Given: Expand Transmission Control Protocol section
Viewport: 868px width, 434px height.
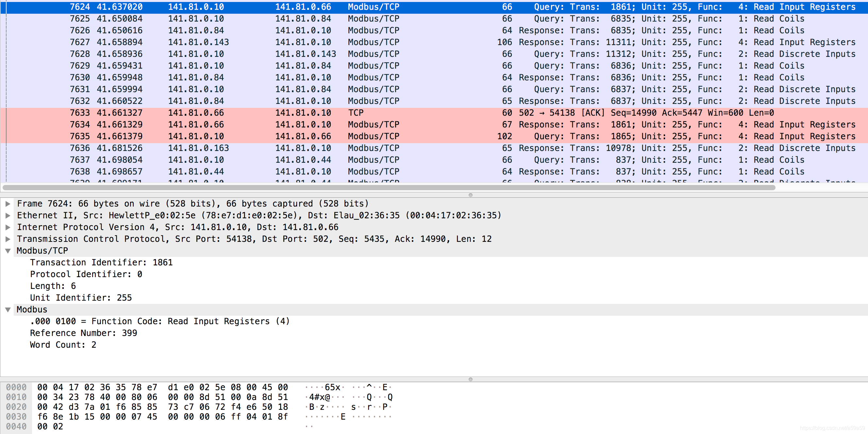Looking at the screenshot, I should [8, 239].
